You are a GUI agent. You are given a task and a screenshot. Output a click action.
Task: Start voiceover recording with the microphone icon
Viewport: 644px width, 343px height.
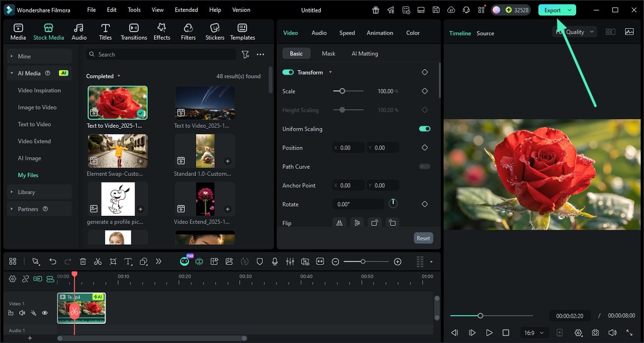(x=275, y=261)
